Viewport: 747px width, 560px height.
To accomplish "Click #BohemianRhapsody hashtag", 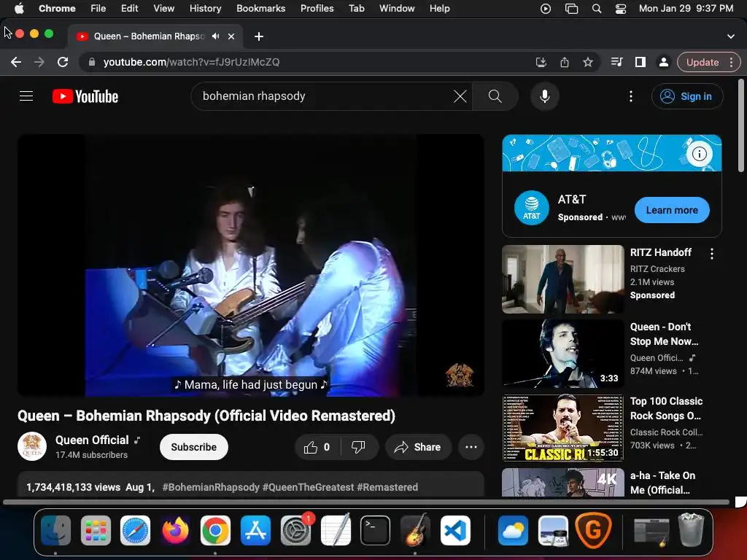I will [211, 487].
